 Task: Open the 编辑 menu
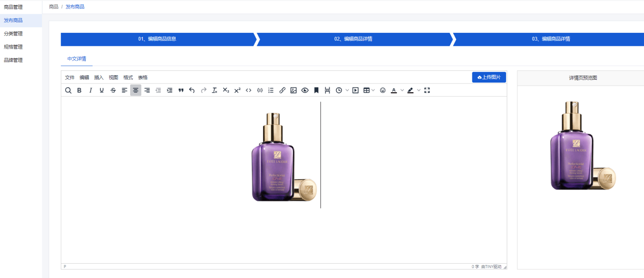pyautogui.click(x=84, y=77)
